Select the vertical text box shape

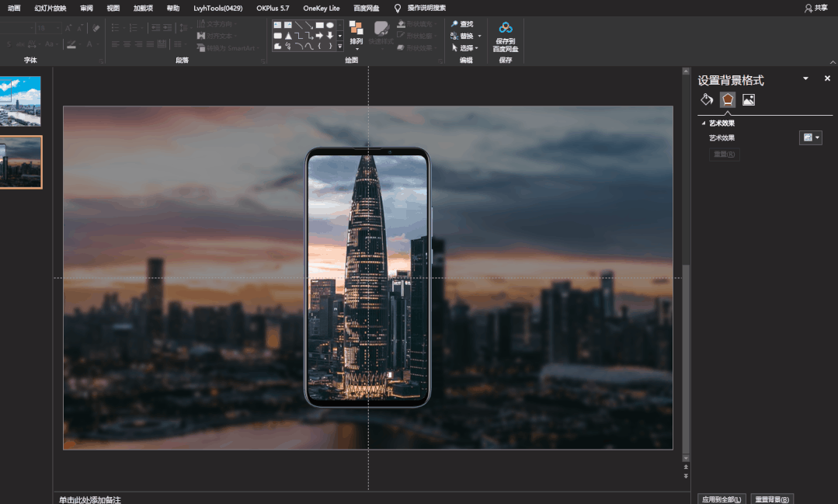coord(288,25)
